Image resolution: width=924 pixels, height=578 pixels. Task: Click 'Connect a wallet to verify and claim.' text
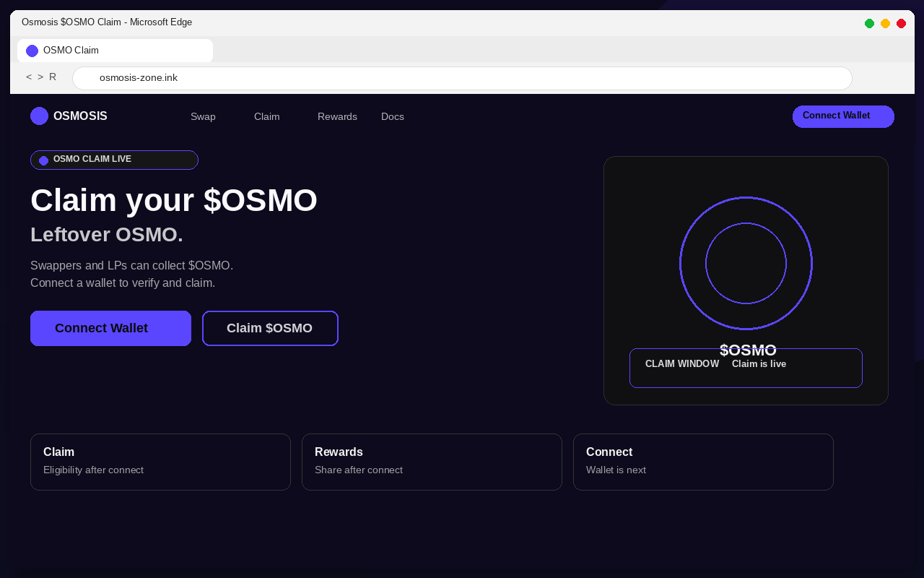(x=123, y=283)
